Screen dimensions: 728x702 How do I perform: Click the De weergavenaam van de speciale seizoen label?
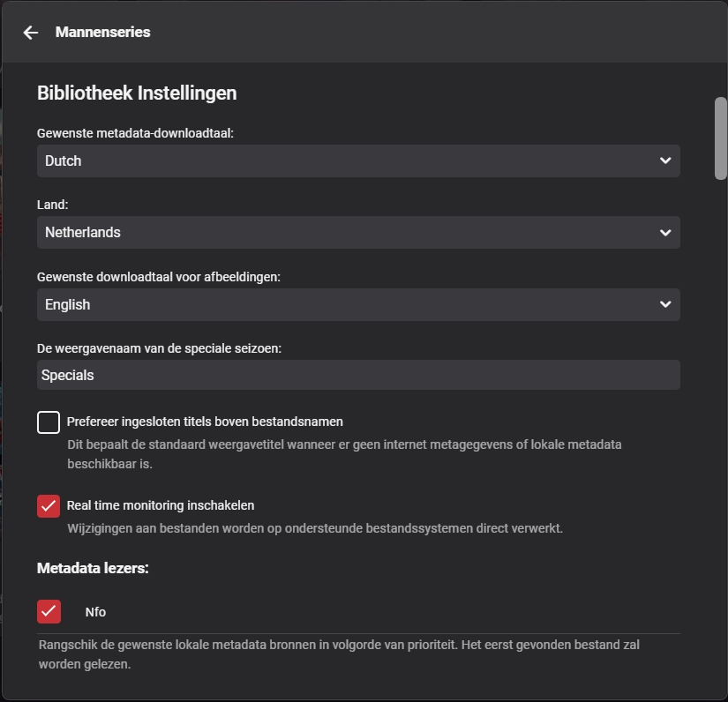coord(159,348)
